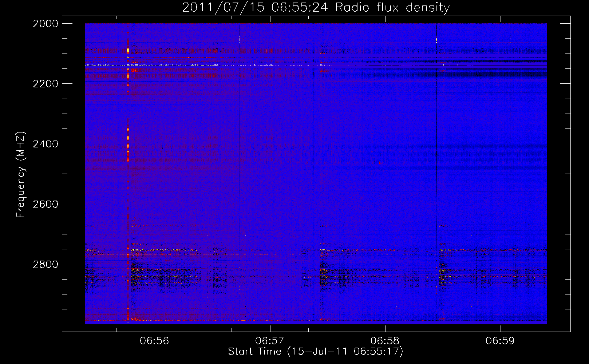The width and height of the screenshot is (589, 364).
Task: Click the plot title '2011/07/15 06:55:24 Radio flux density'
Action: [316, 7]
